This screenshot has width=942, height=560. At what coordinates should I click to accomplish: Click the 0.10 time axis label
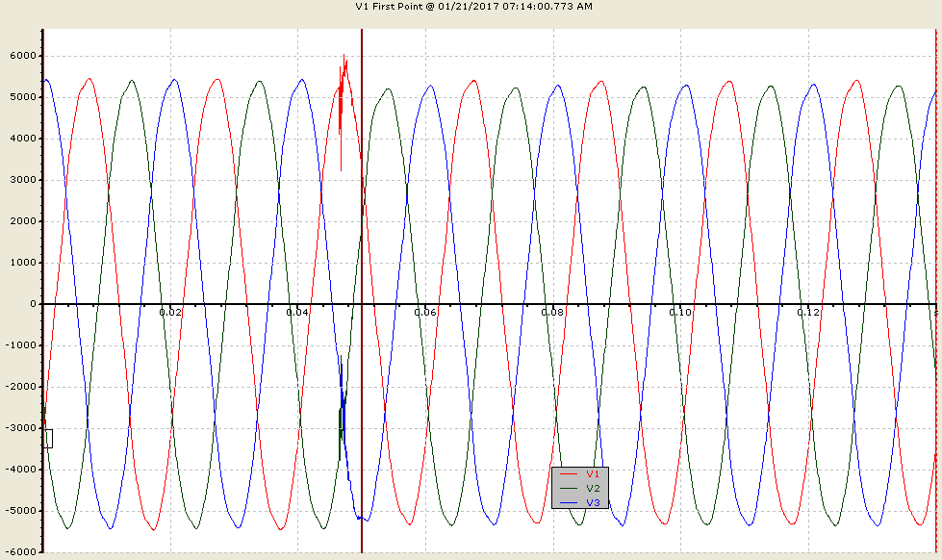point(680,313)
